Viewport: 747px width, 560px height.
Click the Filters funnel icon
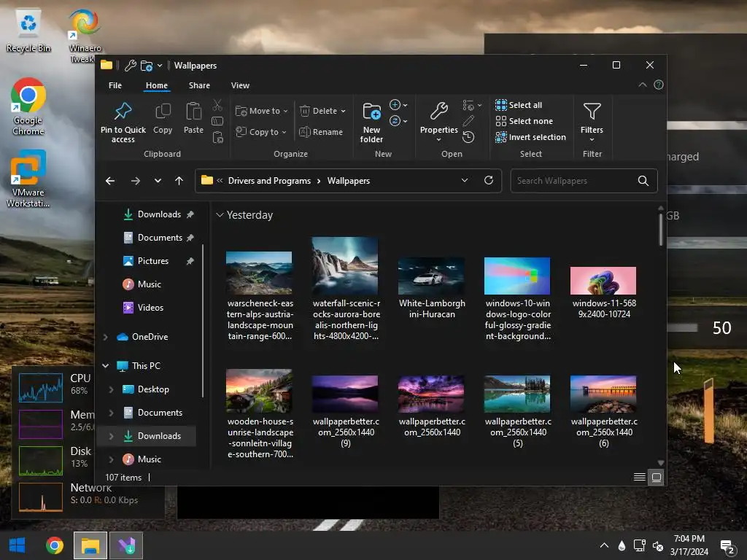[x=592, y=112]
